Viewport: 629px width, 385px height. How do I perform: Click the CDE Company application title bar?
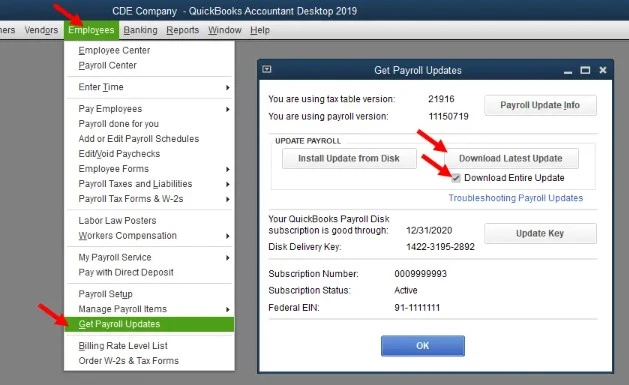point(314,10)
